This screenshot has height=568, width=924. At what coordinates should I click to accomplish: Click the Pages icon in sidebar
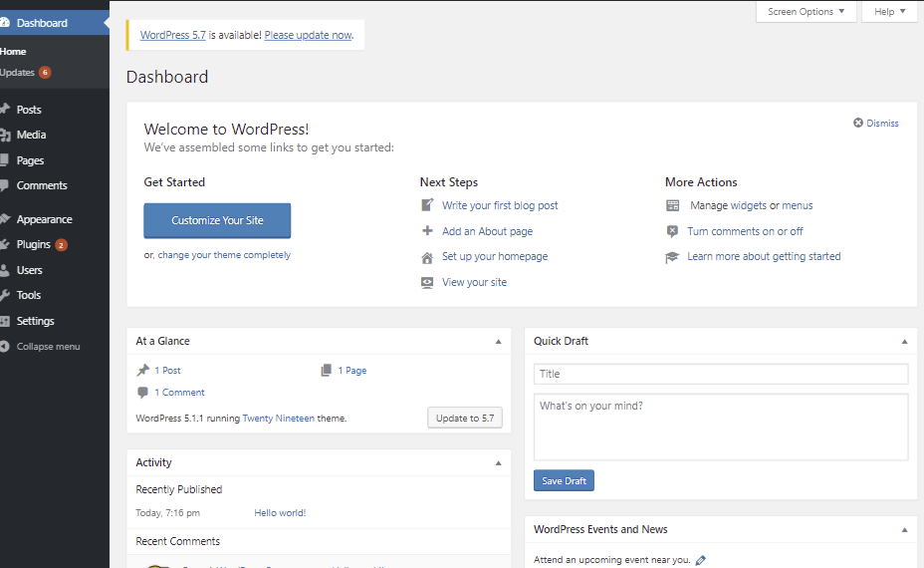4,159
